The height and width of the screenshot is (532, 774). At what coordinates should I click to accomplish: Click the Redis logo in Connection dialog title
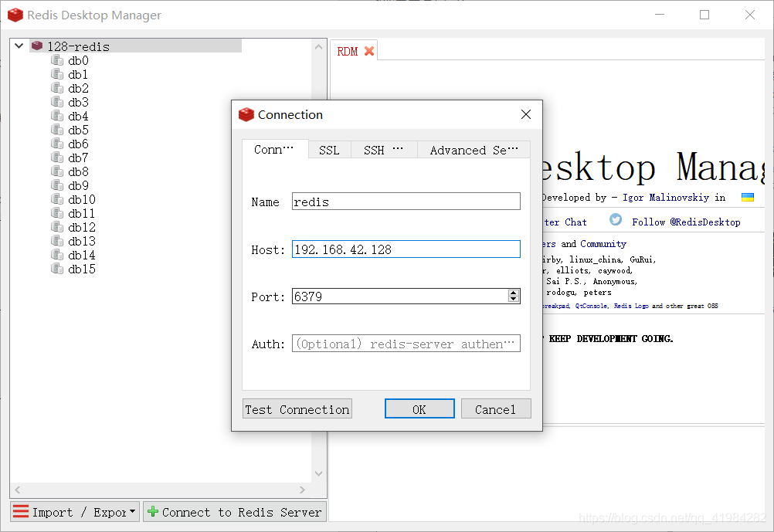(246, 114)
